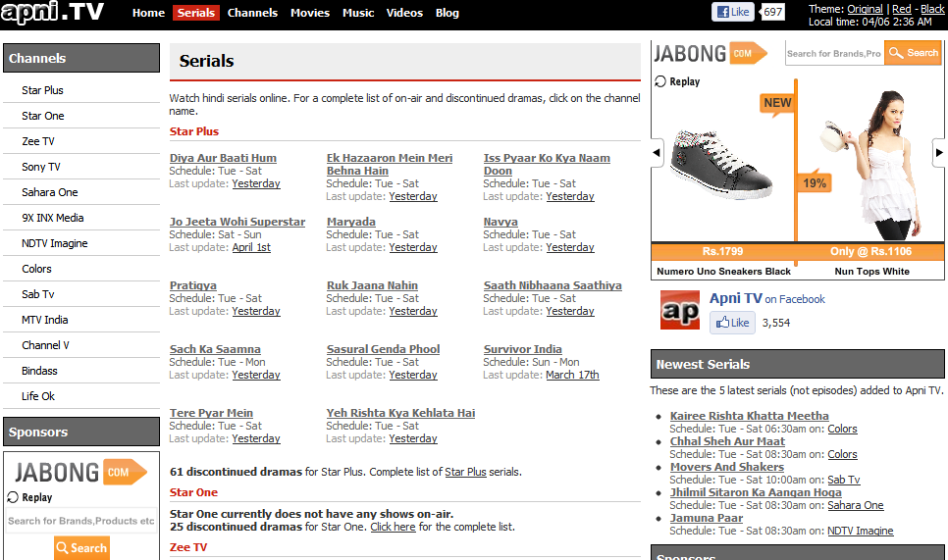948x560 pixels.
Task: Open Saath Nibhaana Saathiya serial
Action: [x=552, y=285]
